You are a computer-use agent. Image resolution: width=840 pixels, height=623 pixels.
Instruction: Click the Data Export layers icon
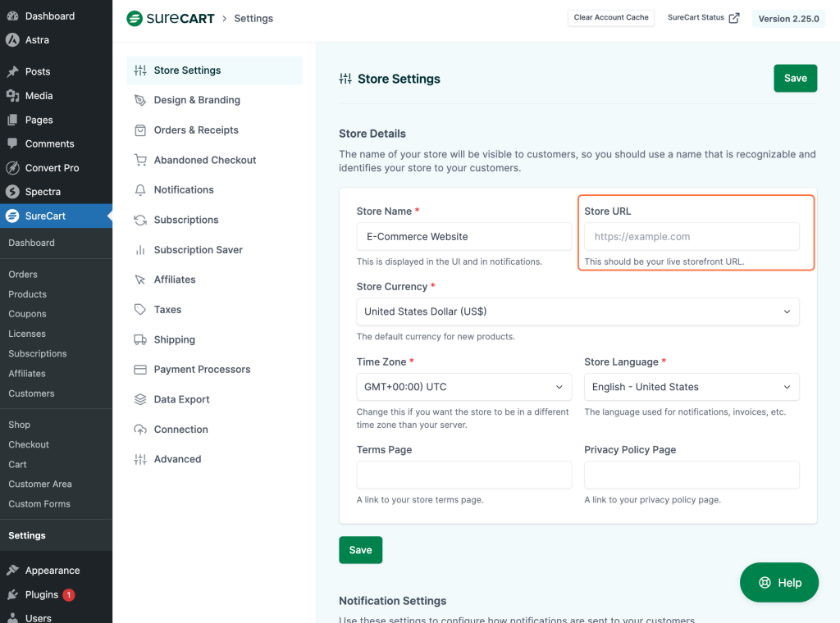tap(139, 399)
